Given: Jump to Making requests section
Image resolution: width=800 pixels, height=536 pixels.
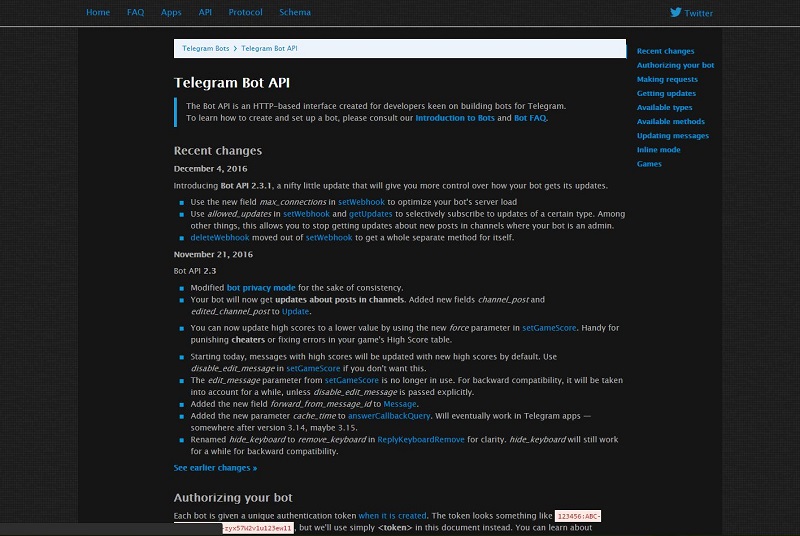Looking at the screenshot, I should (x=667, y=79).
